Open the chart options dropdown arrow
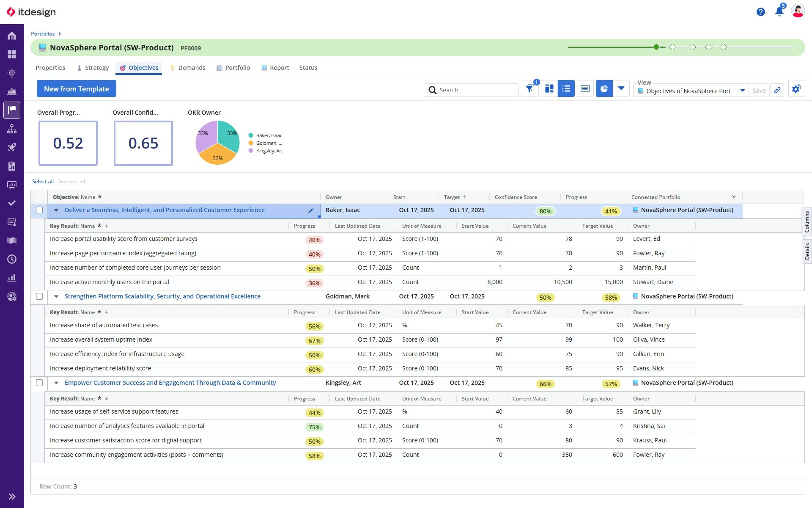The image size is (812, 508). 621,89
